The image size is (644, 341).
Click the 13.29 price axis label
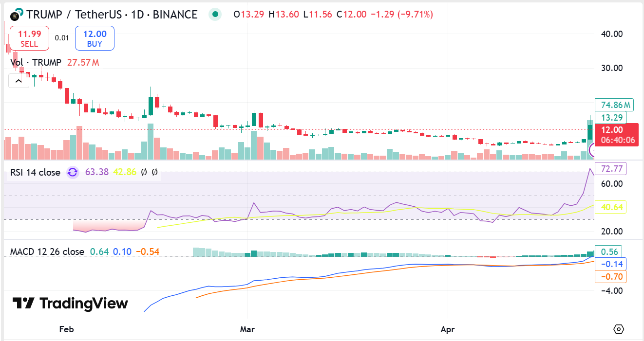click(611, 117)
